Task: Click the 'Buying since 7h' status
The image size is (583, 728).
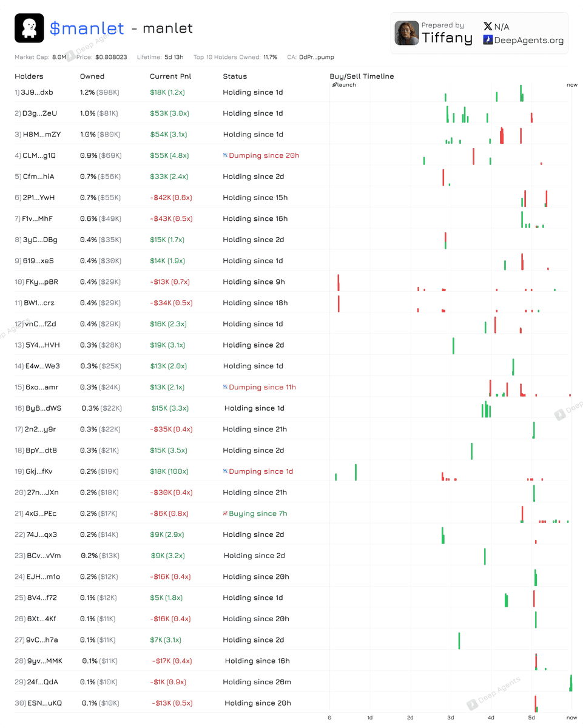Action: [258, 513]
